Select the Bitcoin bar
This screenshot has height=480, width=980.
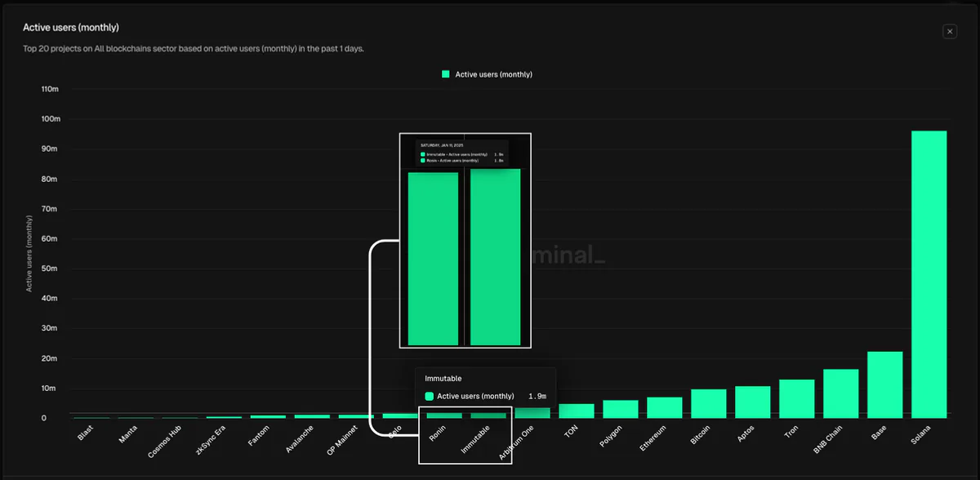pyautogui.click(x=708, y=403)
